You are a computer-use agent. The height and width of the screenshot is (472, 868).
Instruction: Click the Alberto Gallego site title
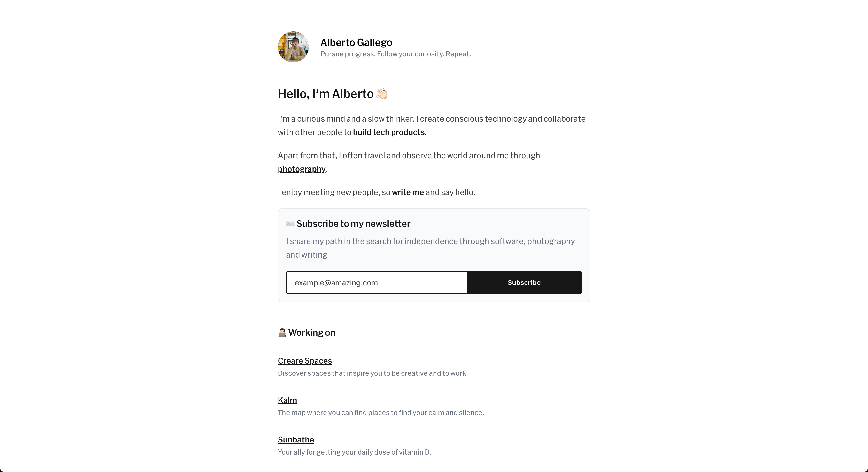[x=356, y=42]
